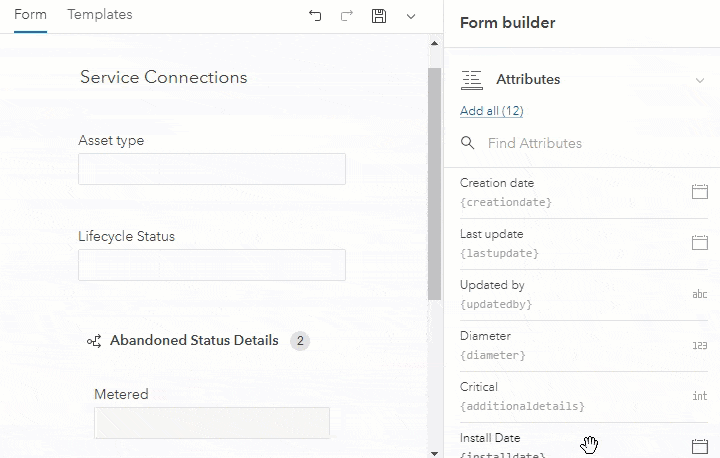Click the Lifecycle Status input box

pyautogui.click(x=212, y=265)
